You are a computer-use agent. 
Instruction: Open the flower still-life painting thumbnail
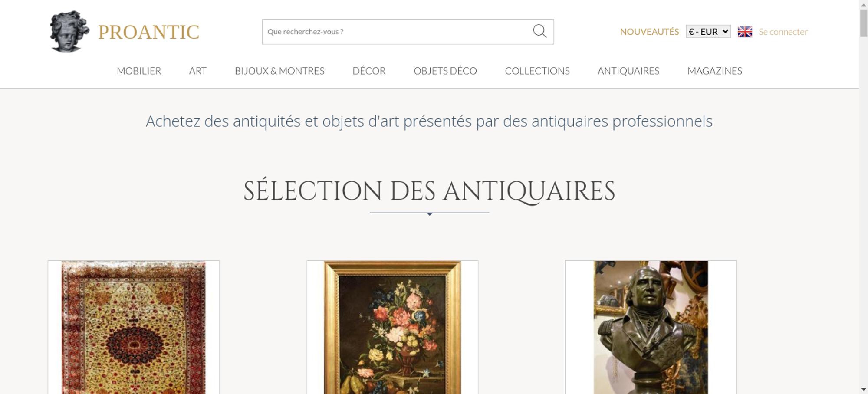pos(392,327)
